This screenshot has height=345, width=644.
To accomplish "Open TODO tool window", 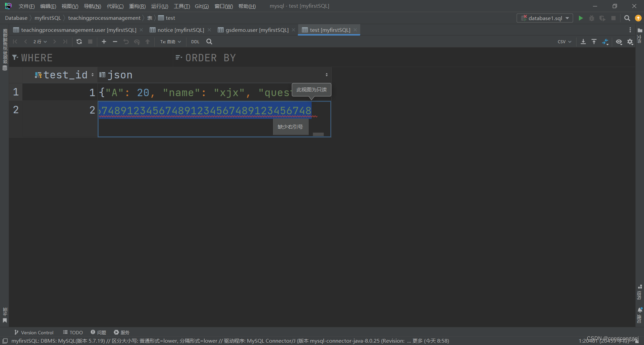I will pos(73,332).
